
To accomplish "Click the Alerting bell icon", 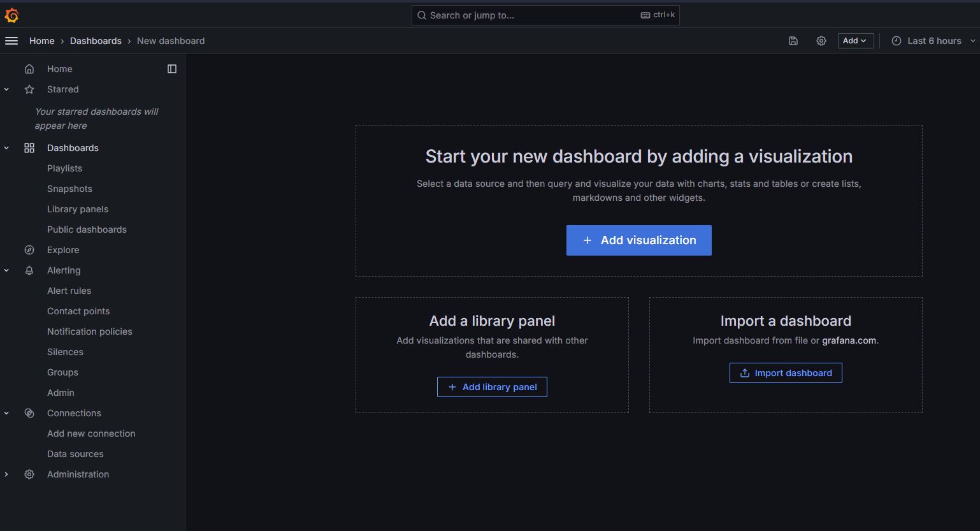I will coord(29,270).
